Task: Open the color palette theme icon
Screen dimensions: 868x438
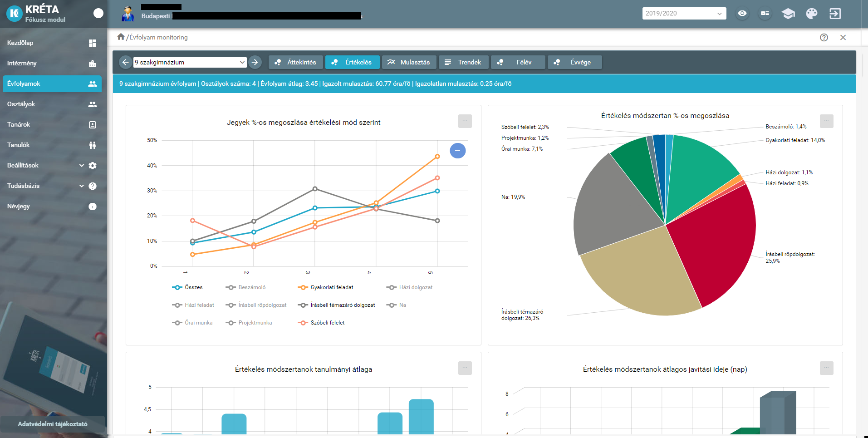Action: [x=812, y=14]
